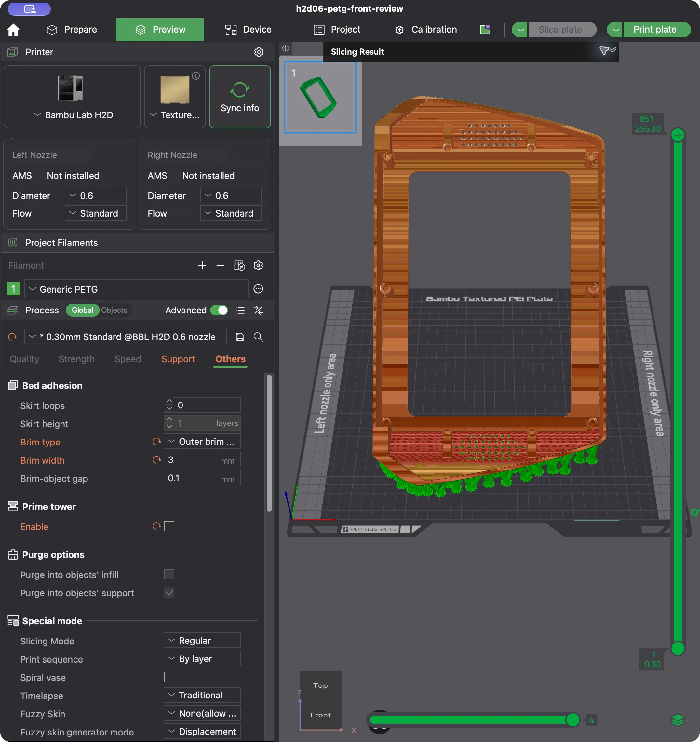
Task: Open the Speed settings tab
Action: click(128, 359)
